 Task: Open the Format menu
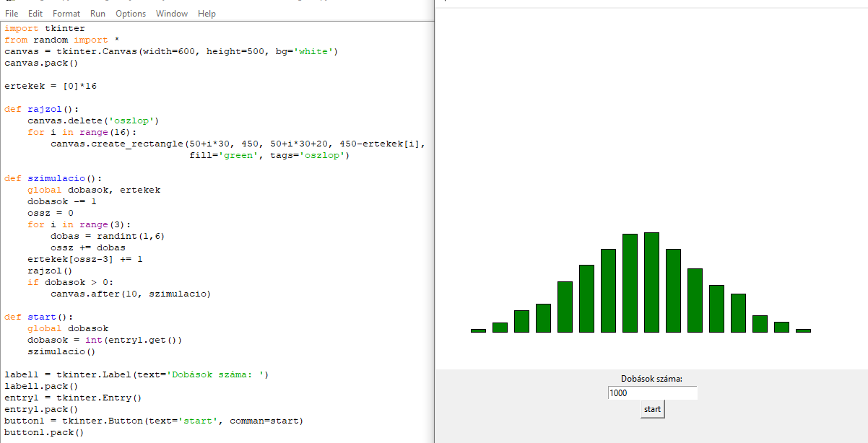point(66,14)
